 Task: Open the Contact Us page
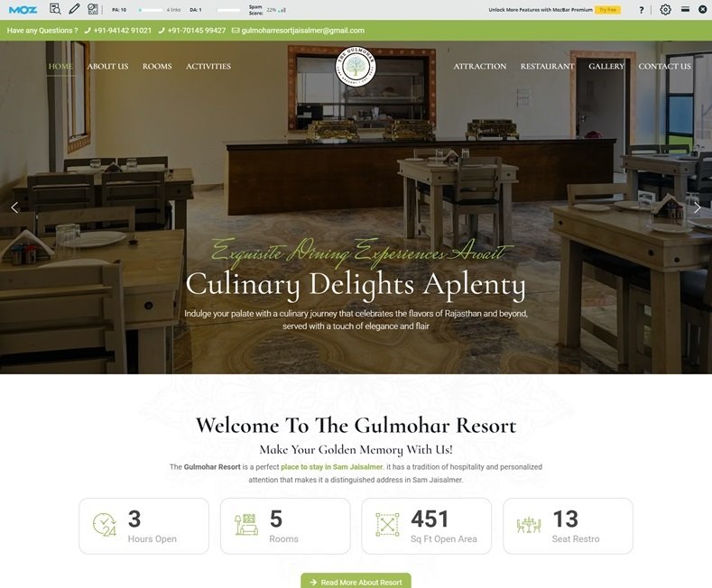click(x=664, y=66)
